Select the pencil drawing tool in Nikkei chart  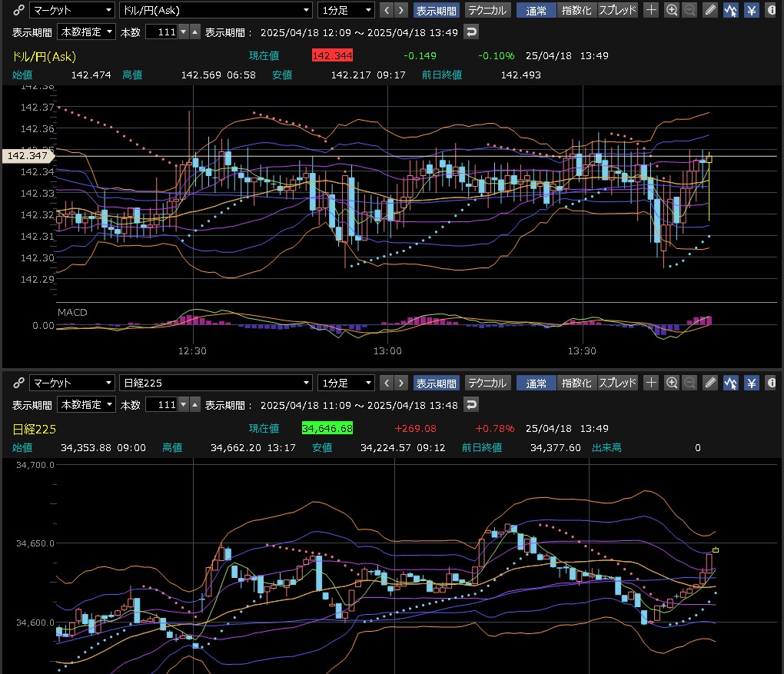click(710, 383)
